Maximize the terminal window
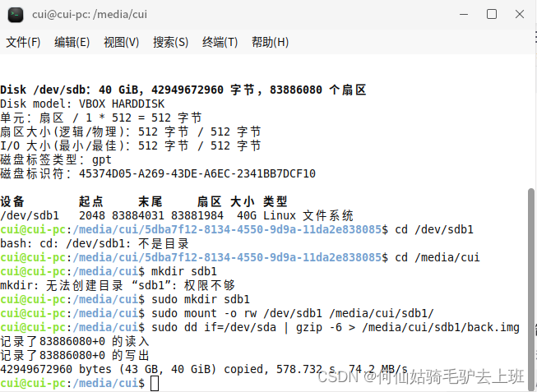Image resolution: width=537 pixels, height=392 pixels. 492,14
